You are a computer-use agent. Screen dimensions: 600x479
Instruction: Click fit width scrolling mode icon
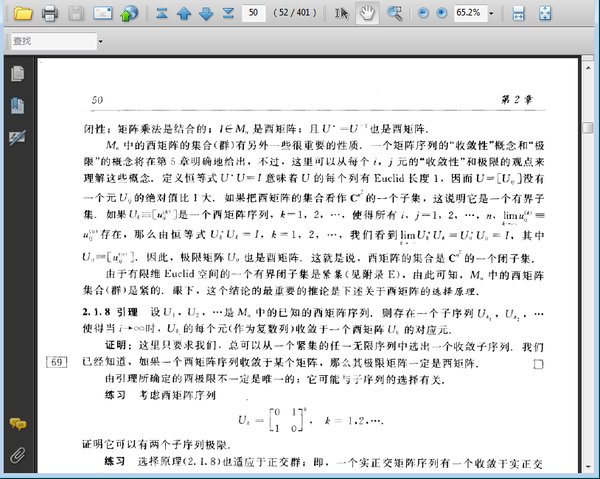518,13
